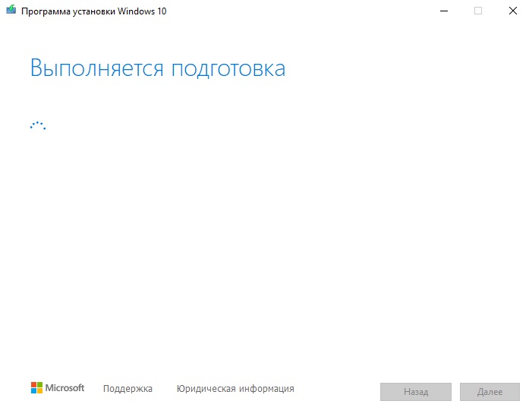Click the disabled maximize window button
Viewport: 529px width, 420px height.
[x=478, y=11]
